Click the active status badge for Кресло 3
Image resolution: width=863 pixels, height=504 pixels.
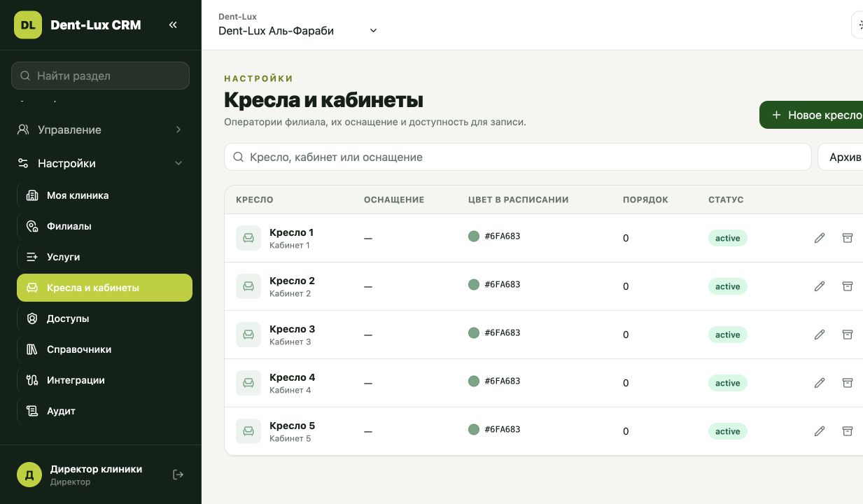pyautogui.click(x=728, y=335)
